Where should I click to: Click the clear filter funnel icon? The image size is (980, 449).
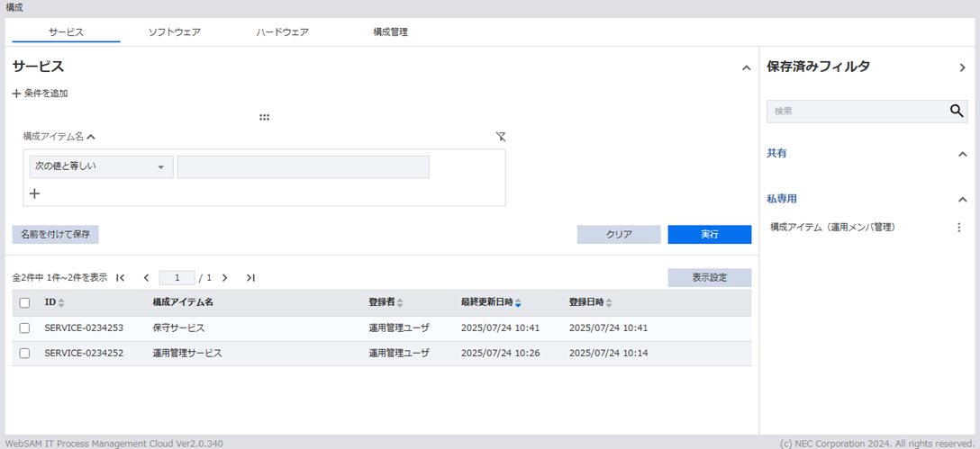(x=501, y=137)
